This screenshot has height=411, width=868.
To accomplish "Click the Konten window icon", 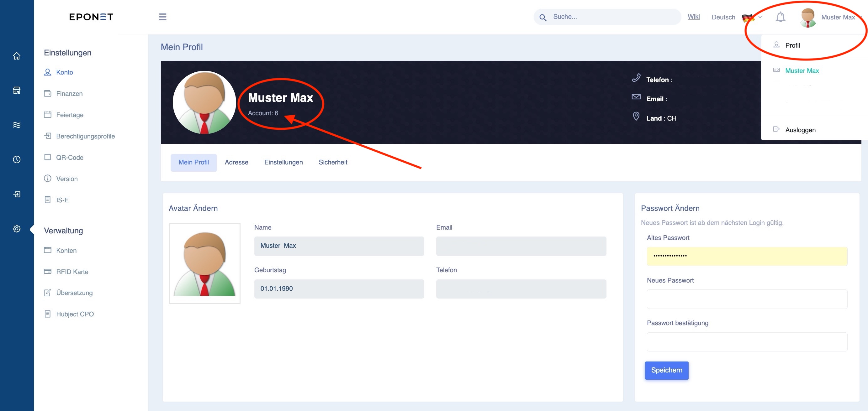I will pos(48,250).
